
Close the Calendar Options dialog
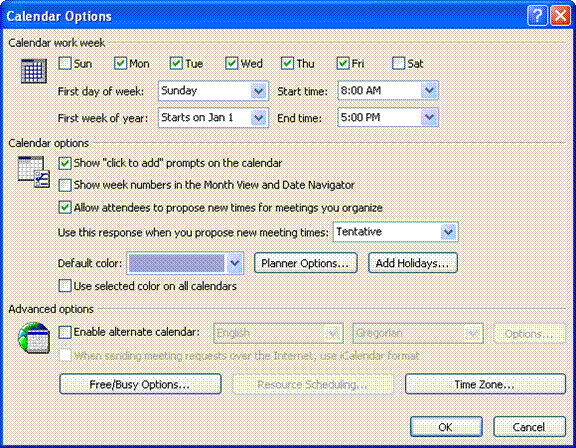click(560, 16)
